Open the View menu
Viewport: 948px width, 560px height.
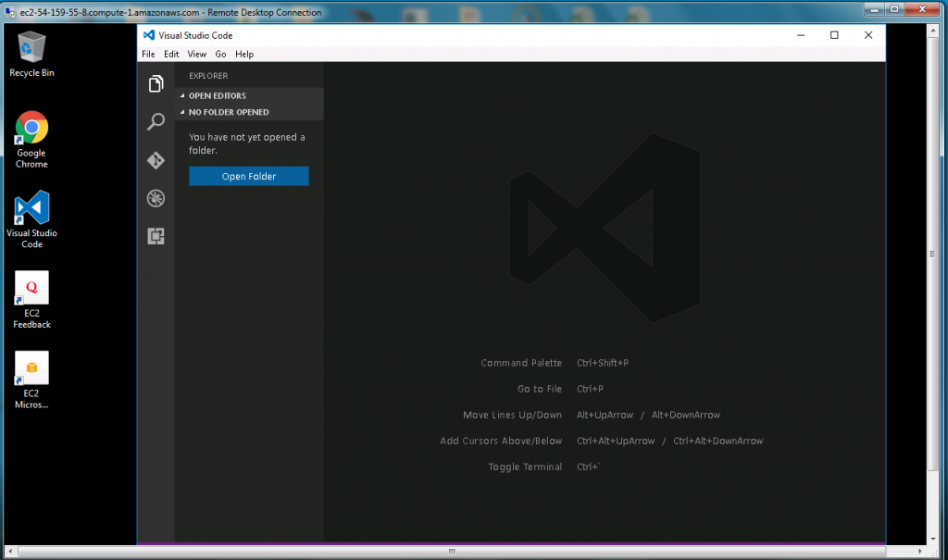click(196, 54)
